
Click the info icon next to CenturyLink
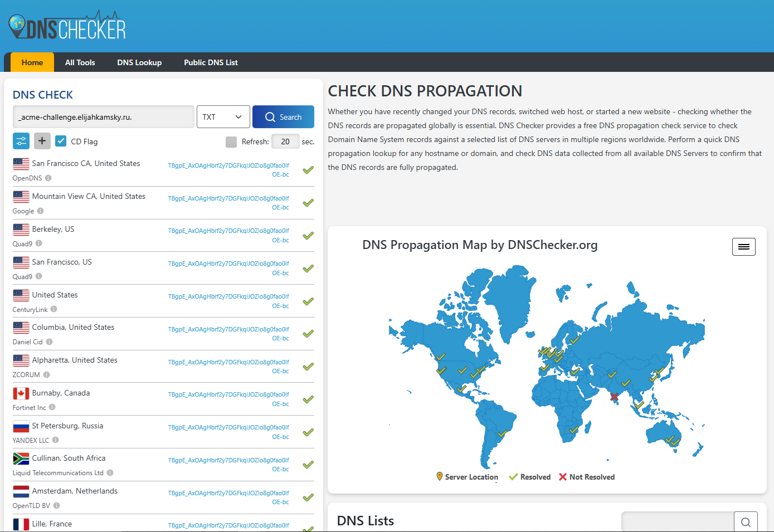click(x=53, y=309)
